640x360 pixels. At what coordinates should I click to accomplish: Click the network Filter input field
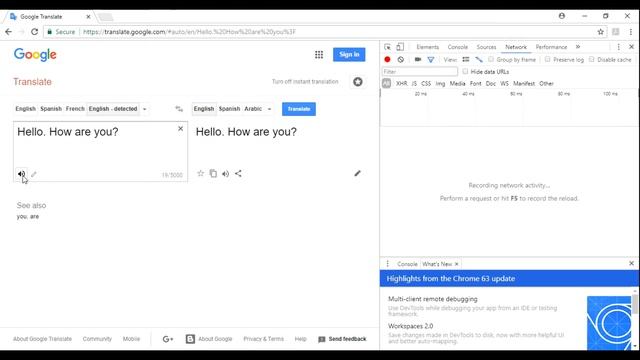pyautogui.click(x=420, y=71)
